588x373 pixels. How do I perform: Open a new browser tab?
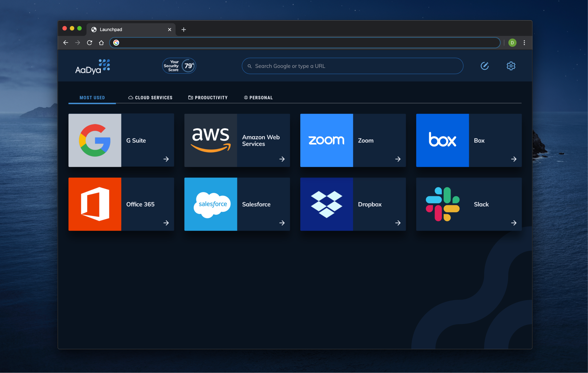click(184, 29)
